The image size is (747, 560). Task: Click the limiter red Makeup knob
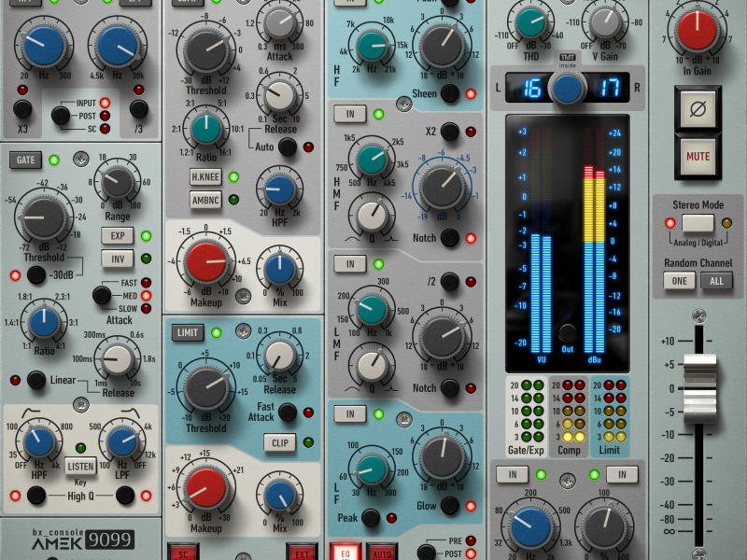tap(206, 488)
